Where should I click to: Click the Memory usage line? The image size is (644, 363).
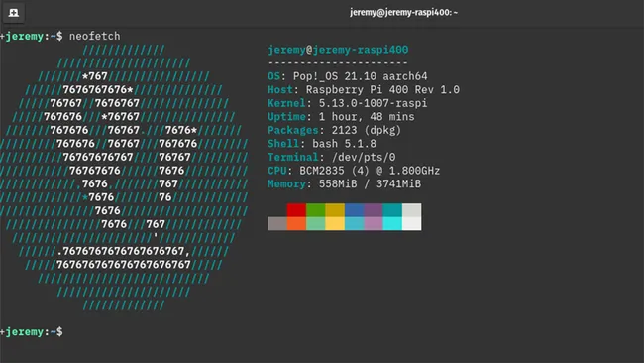point(344,183)
